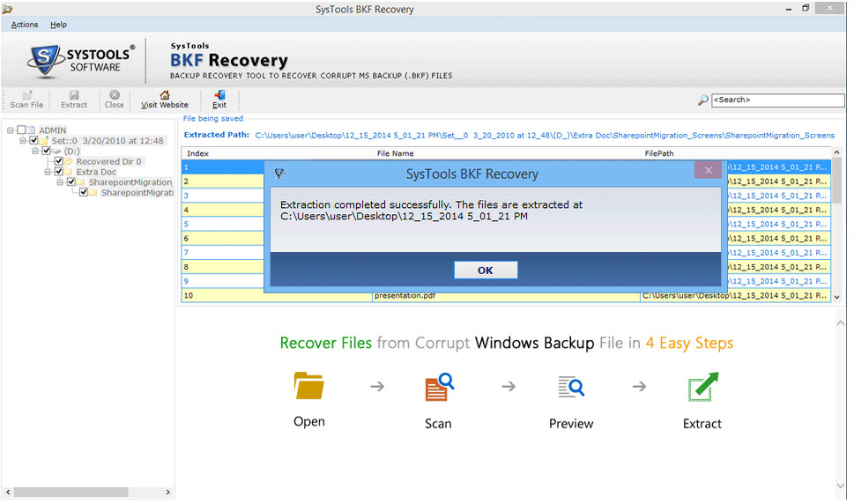Collapse the SharepointMigration folder node
The width and height of the screenshot is (854, 504).
[x=60, y=182]
